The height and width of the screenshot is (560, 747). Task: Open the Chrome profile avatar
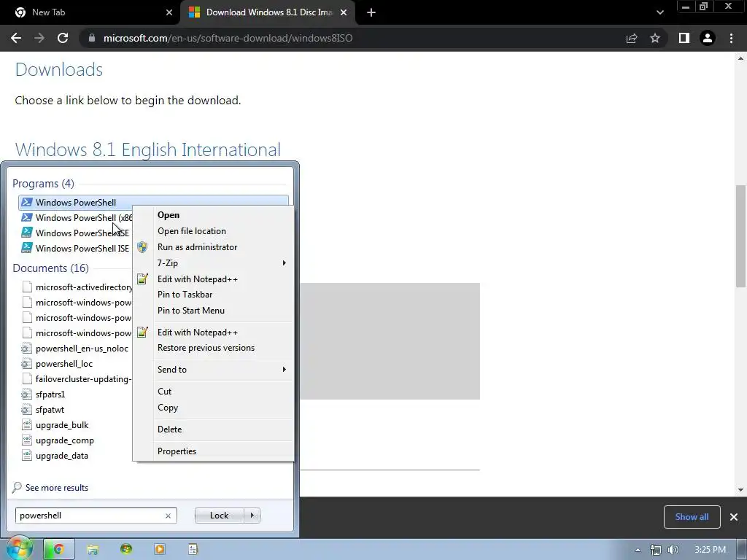tap(708, 38)
